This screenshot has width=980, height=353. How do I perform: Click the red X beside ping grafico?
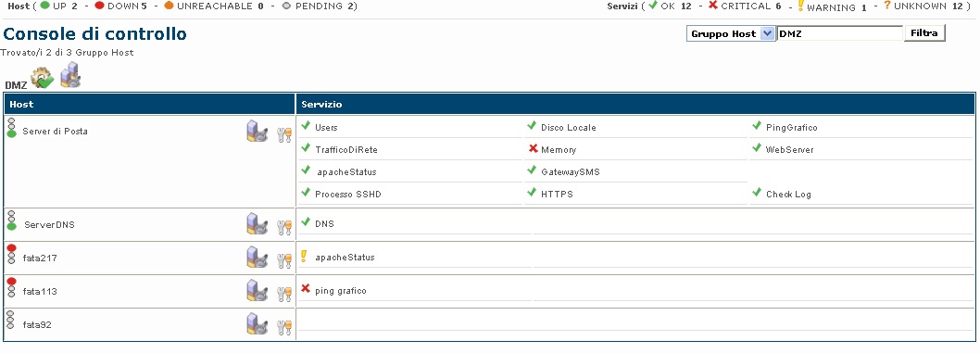306,289
